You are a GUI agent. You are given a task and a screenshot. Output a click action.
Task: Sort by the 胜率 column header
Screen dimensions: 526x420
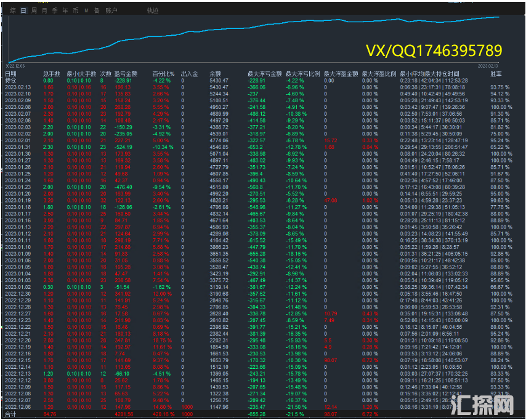point(495,73)
